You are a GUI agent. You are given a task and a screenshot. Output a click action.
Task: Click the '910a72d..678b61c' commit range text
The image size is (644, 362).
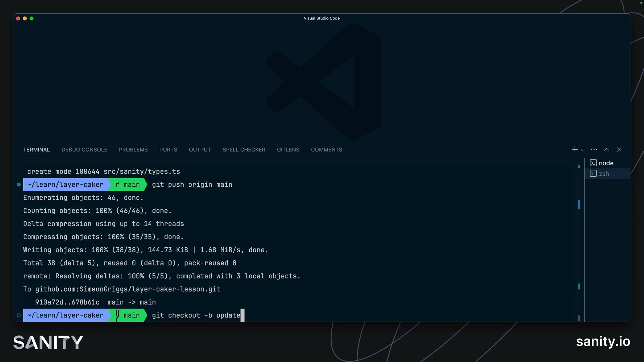[x=67, y=302]
